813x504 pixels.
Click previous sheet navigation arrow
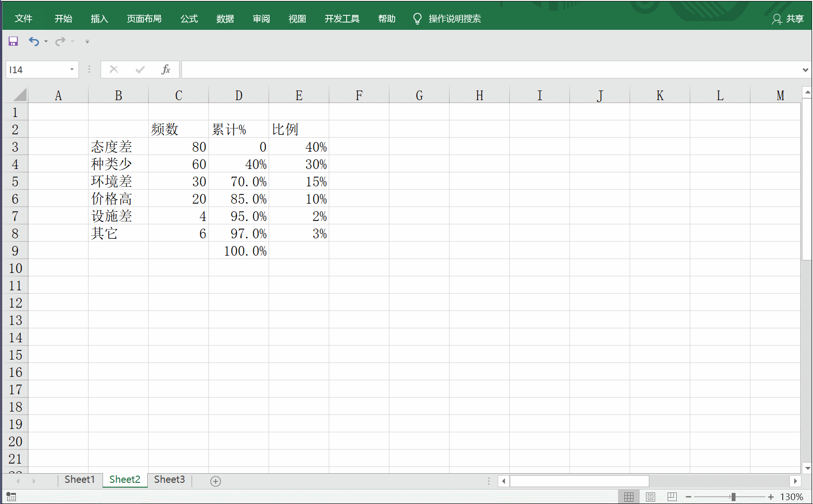point(18,481)
